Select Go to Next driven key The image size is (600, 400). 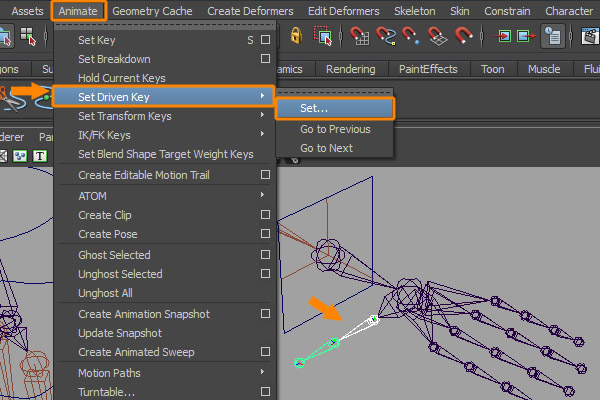click(326, 148)
